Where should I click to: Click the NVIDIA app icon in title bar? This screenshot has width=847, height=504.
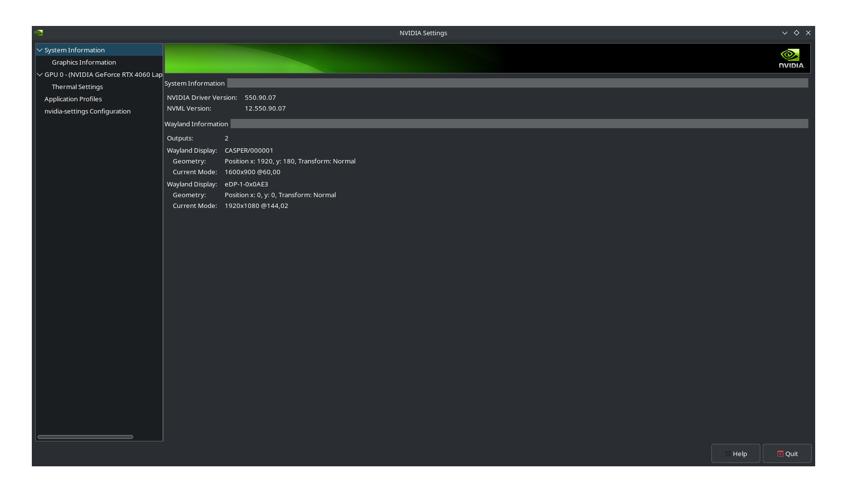[39, 33]
